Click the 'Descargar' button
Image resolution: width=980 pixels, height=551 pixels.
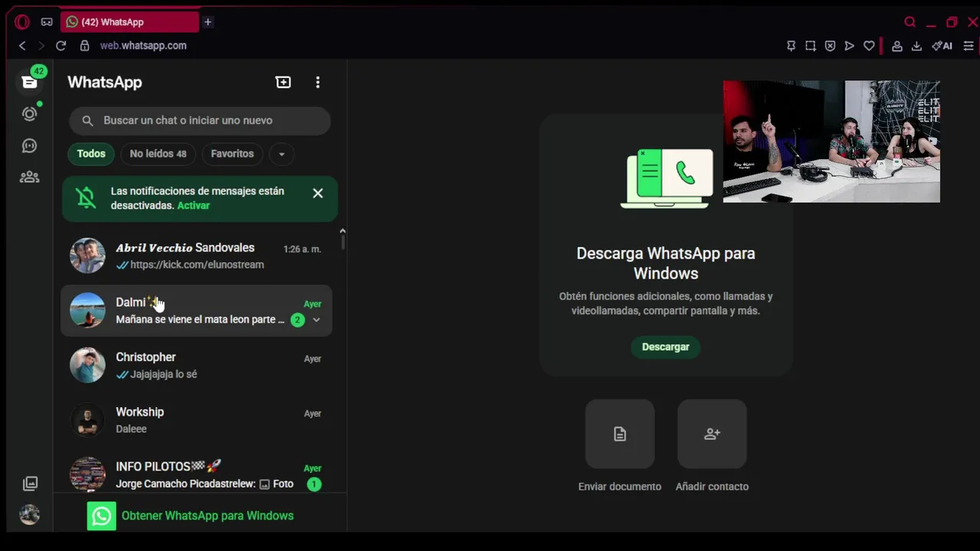pos(665,347)
